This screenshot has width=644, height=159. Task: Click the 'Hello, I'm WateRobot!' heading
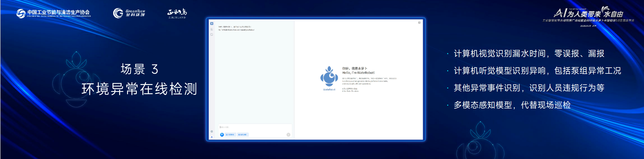tap(359, 73)
